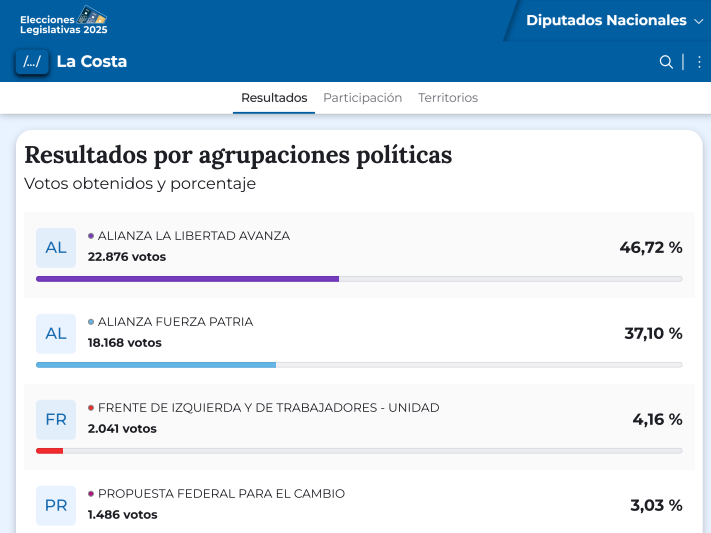Open ALIANZA LA LIBERTAD AVANZA result

(x=194, y=236)
